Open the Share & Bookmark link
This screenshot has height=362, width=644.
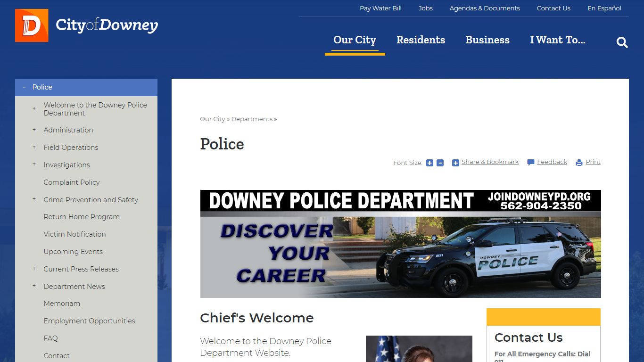490,162
